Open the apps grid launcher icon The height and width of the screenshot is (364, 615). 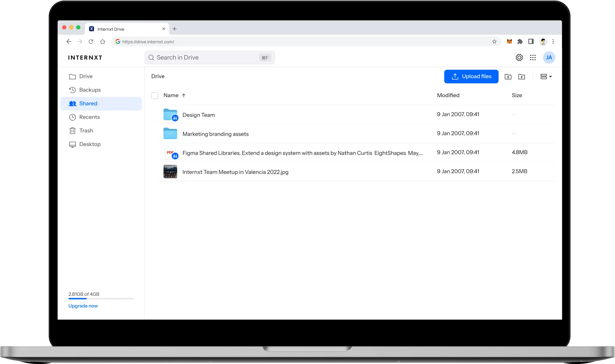tap(533, 57)
